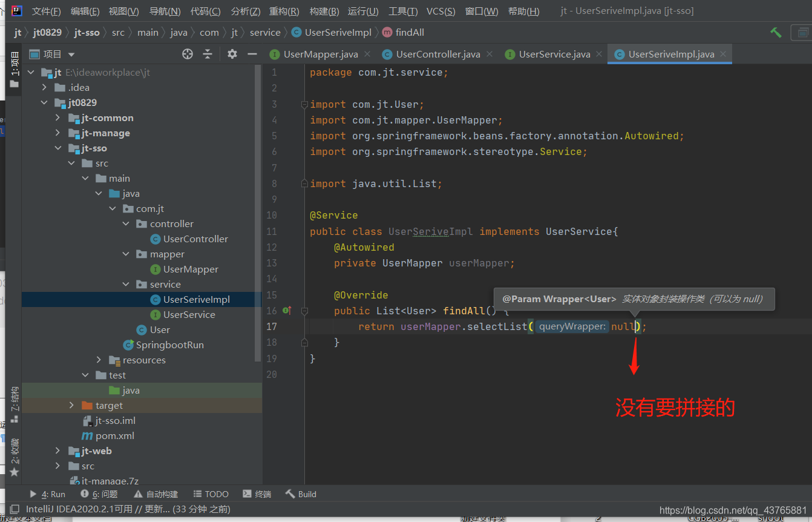
Task: Click the collapse all icon in Project panel
Action: [208, 54]
